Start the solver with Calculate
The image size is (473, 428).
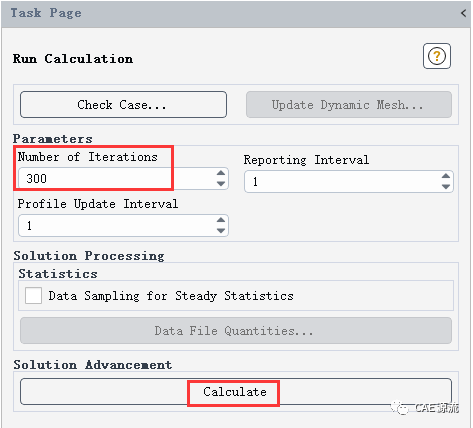tap(236, 392)
